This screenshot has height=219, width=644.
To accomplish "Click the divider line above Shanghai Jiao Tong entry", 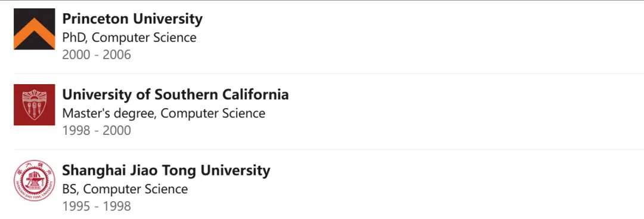I will (x=329, y=149).
